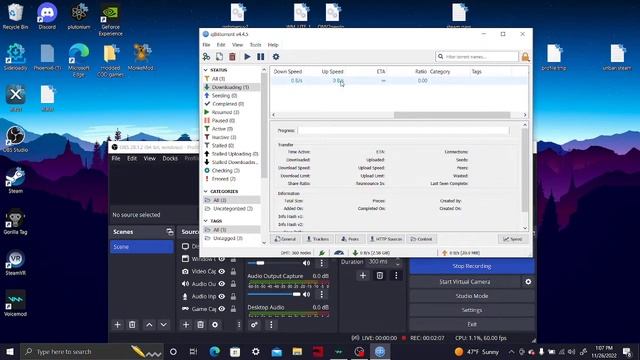Remove source trash icon in OBS Sources

tap(200, 324)
